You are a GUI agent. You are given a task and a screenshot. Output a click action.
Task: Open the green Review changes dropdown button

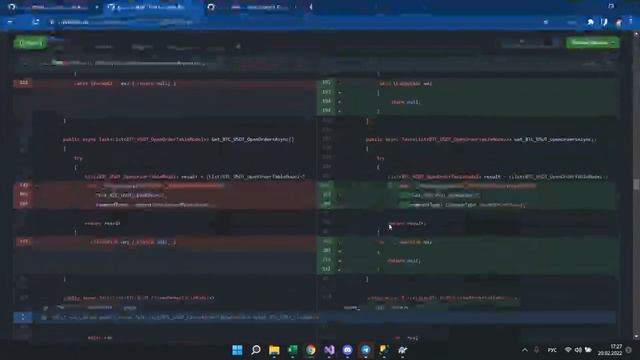(592, 42)
